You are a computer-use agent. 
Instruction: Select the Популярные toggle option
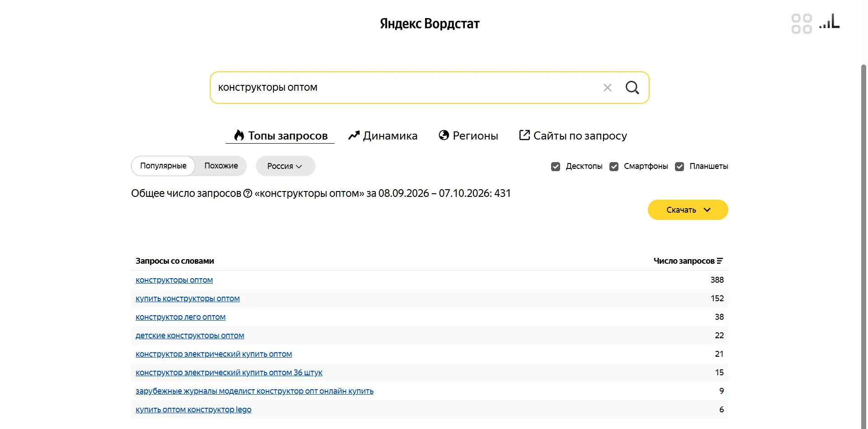[x=163, y=166]
